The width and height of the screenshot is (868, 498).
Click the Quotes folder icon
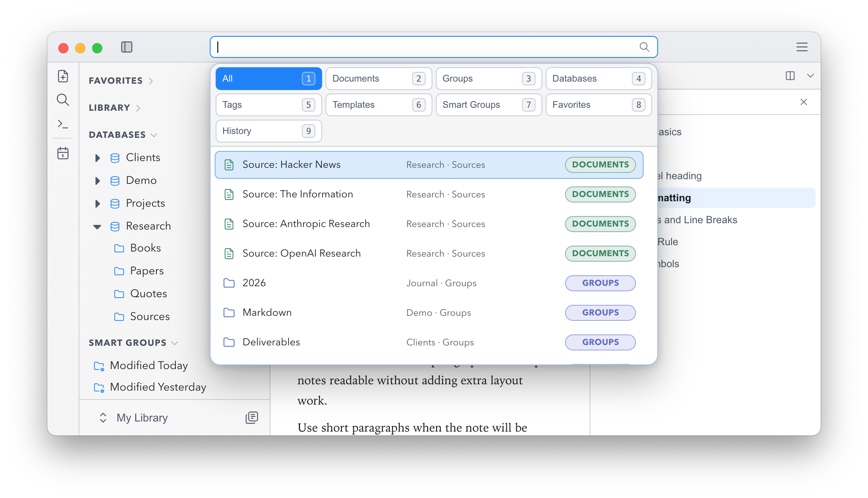pyautogui.click(x=119, y=294)
